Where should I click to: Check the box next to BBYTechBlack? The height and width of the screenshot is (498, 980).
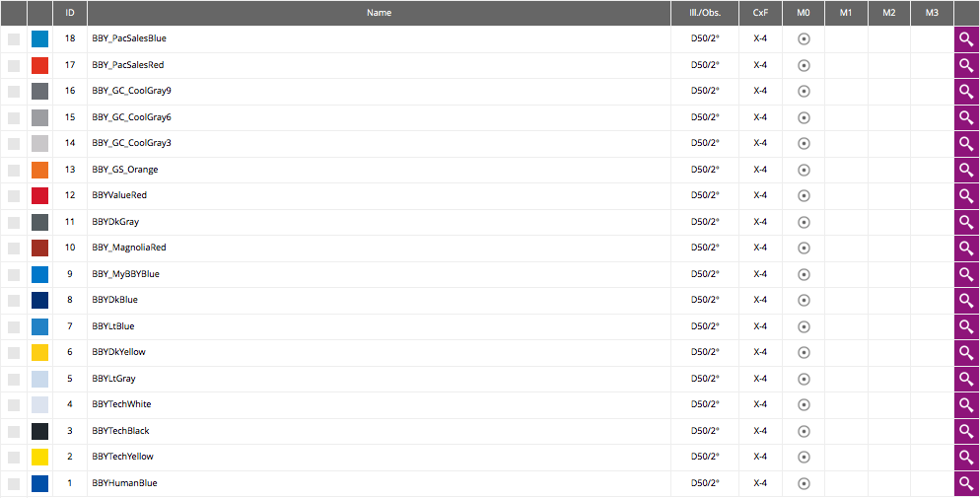click(x=14, y=431)
